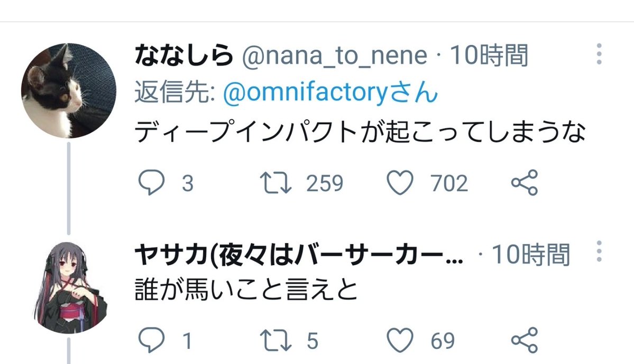
Task: Share ななしら's tweet via share icon
Action: [x=524, y=183]
